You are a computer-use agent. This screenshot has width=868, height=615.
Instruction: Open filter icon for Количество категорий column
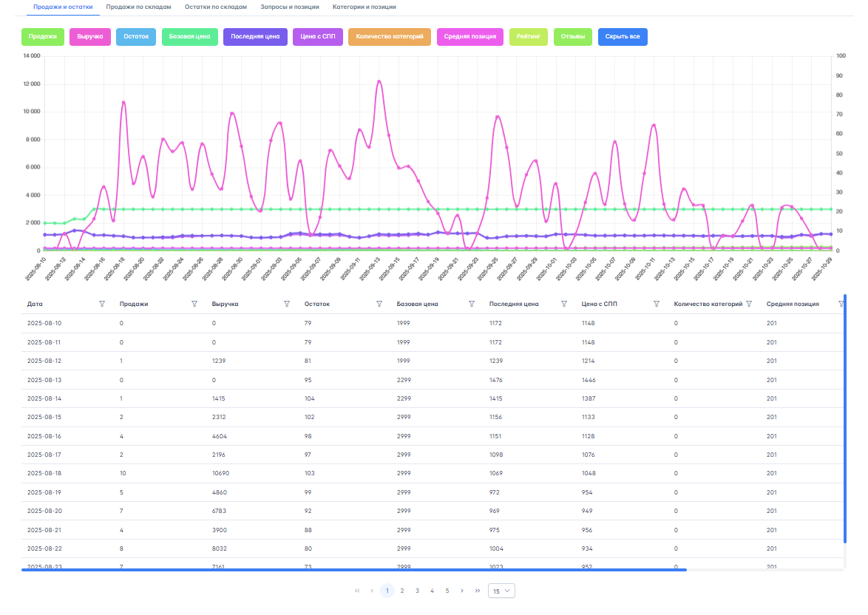point(749,304)
